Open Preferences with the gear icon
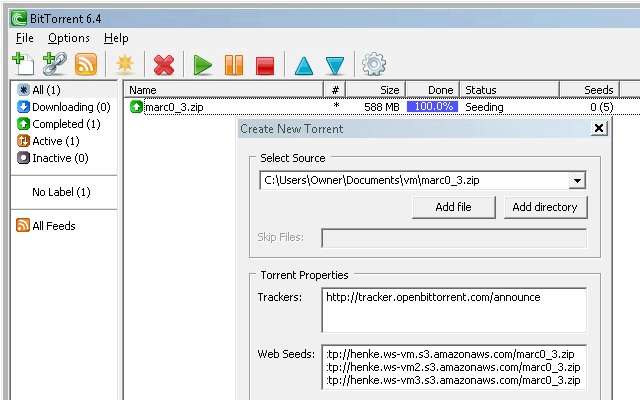 click(x=373, y=64)
